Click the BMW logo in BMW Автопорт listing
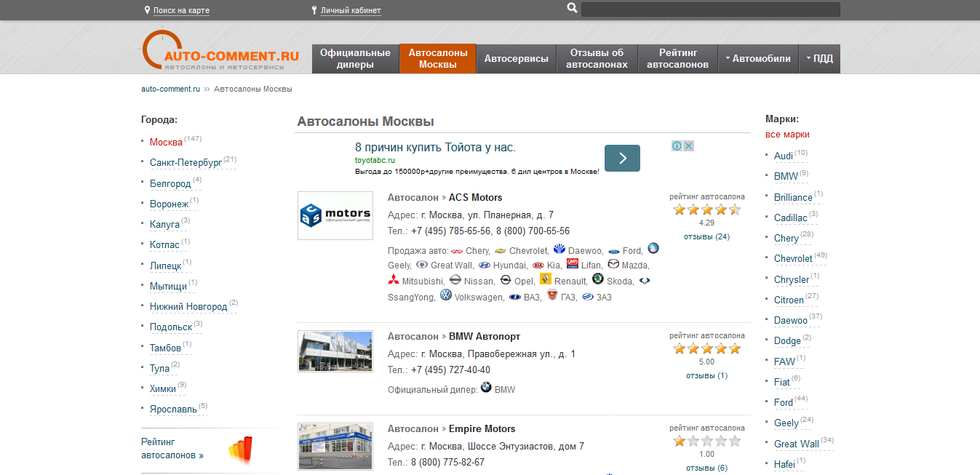The width and height of the screenshot is (980, 475). click(486, 388)
